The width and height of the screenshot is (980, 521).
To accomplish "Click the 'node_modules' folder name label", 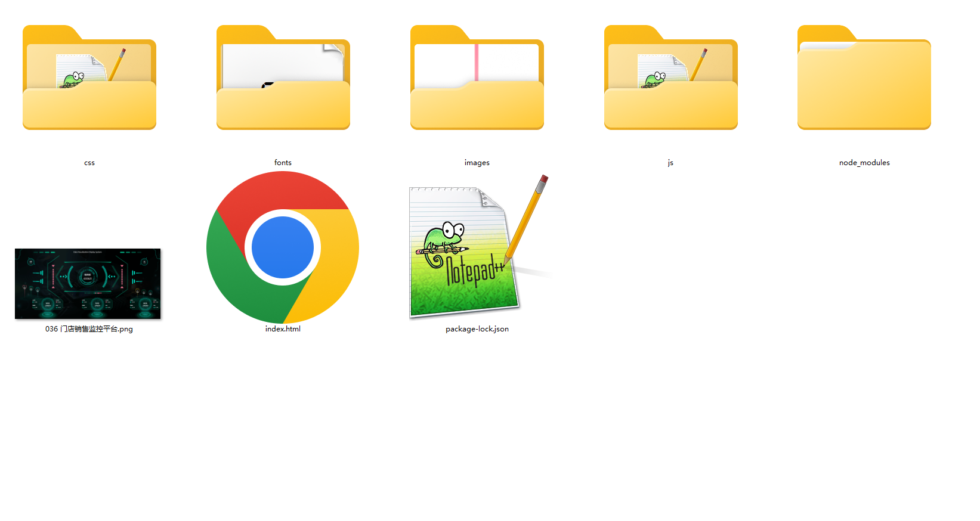I will tap(864, 163).
